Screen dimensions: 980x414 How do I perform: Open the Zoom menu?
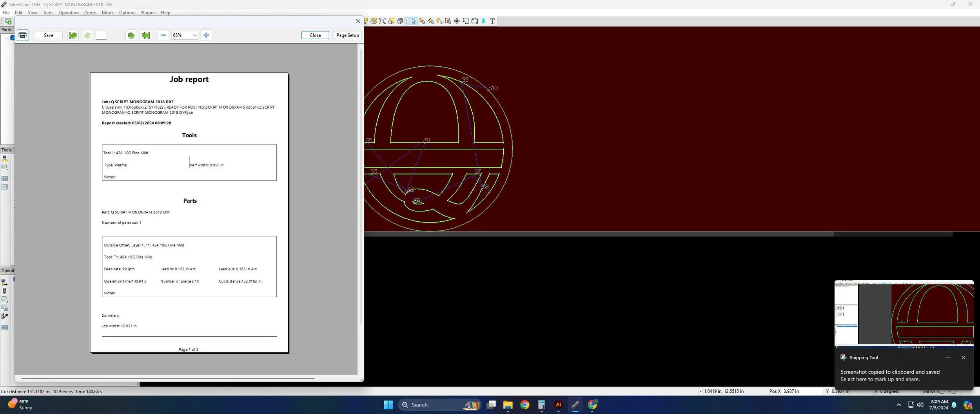pos(90,13)
